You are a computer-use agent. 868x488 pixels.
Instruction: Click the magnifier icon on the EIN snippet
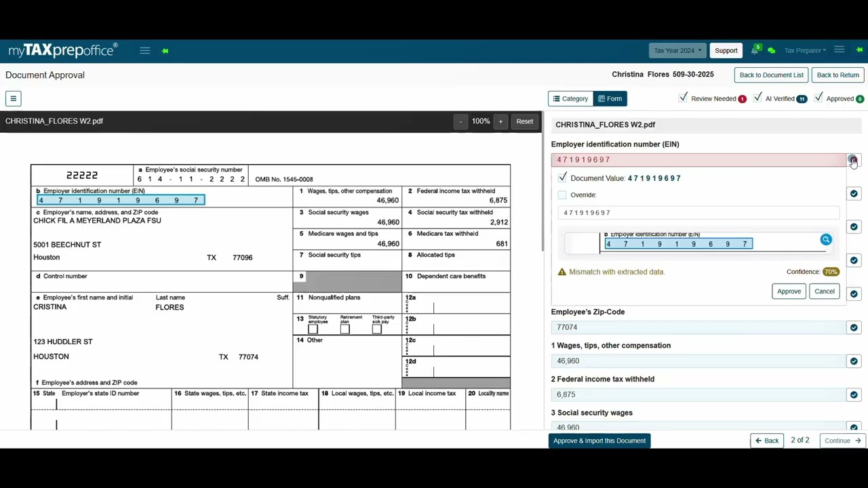pos(826,240)
